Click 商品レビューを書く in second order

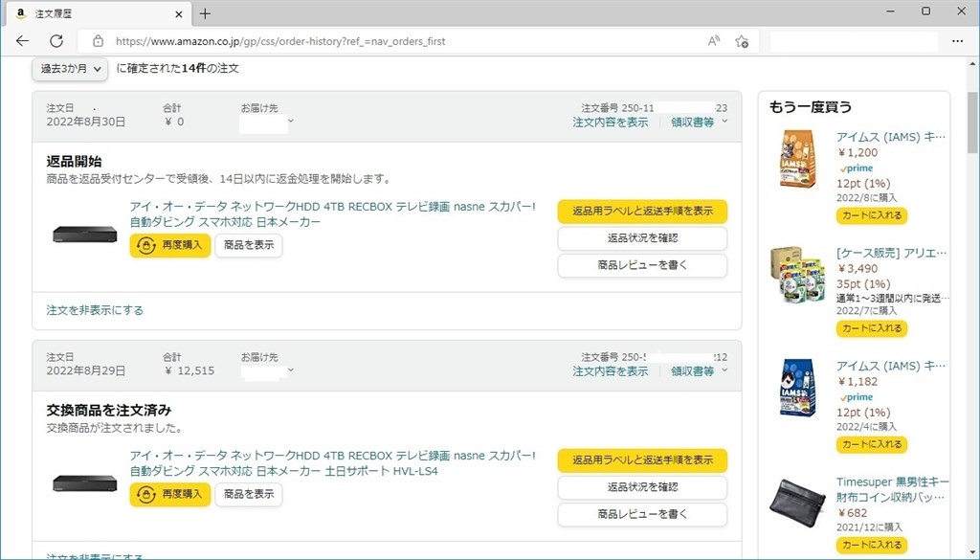(x=642, y=514)
